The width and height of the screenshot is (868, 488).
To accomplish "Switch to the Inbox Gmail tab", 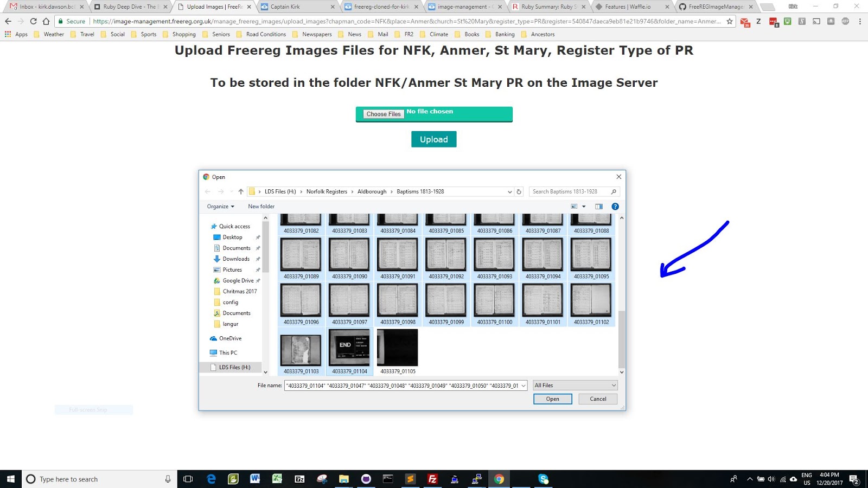I will tap(46, 7).
